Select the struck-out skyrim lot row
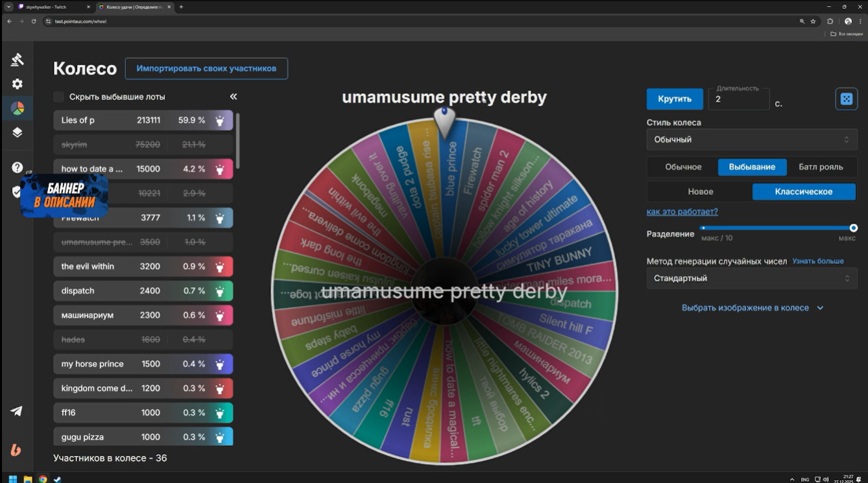868x483 pixels. tap(143, 145)
